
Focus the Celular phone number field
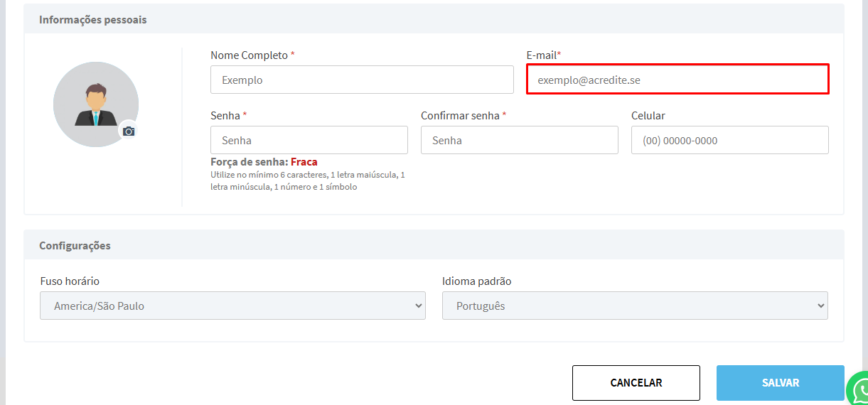729,140
